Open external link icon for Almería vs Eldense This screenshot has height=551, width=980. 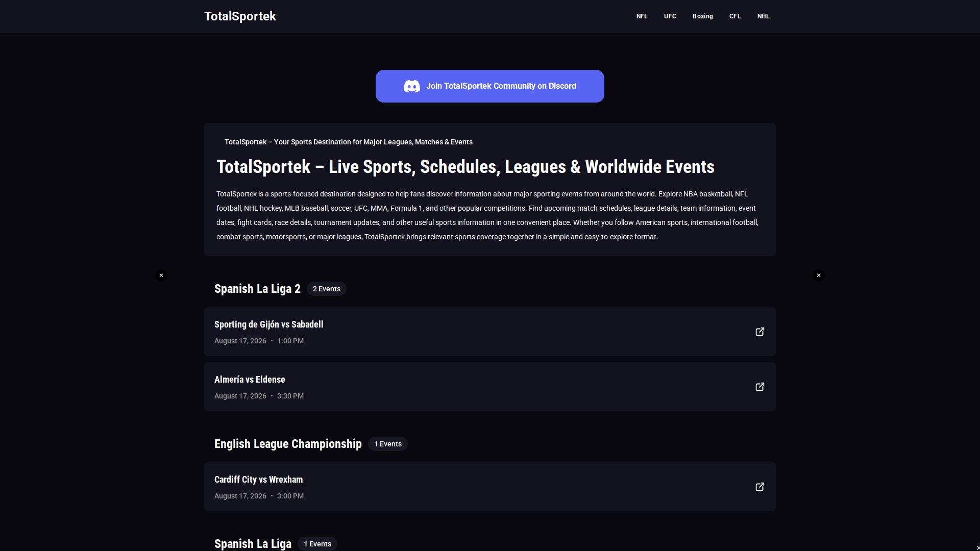coord(760,387)
